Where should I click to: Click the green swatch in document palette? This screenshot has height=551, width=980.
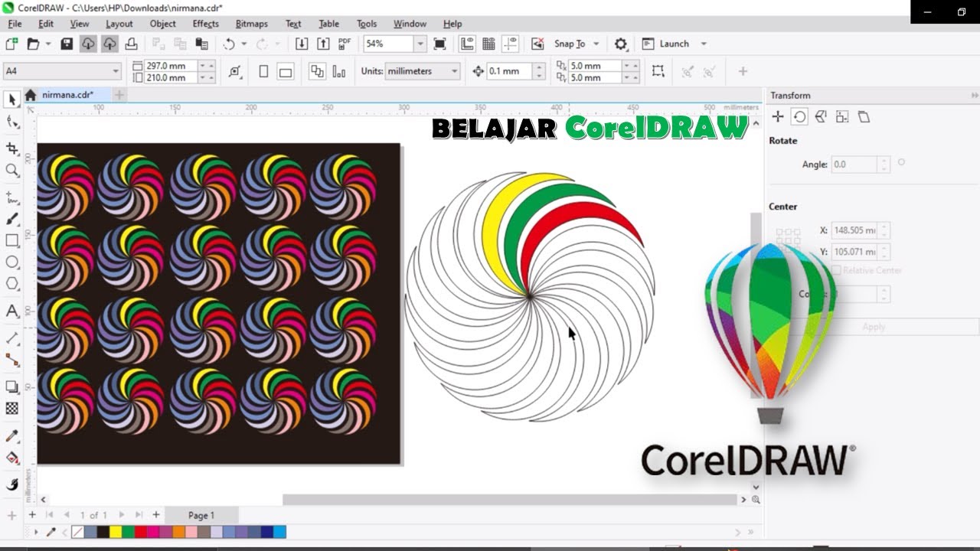[127, 531]
